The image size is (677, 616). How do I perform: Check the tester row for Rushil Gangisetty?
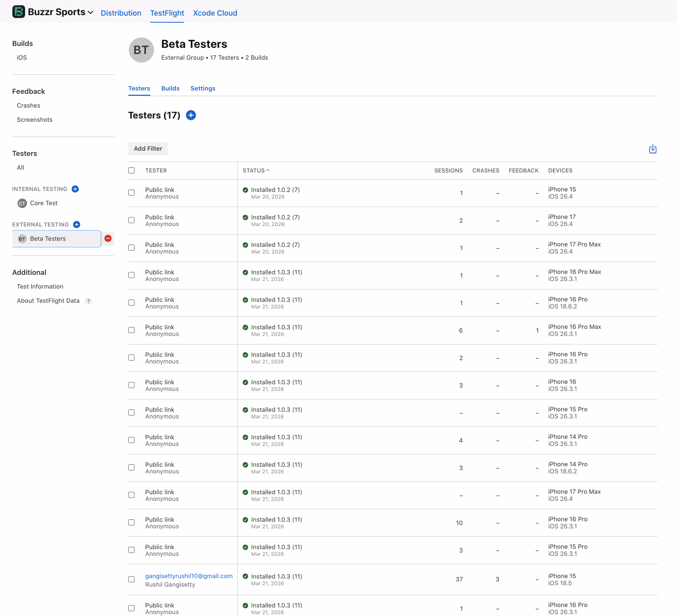pyautogui.click(x=131, y=579)
